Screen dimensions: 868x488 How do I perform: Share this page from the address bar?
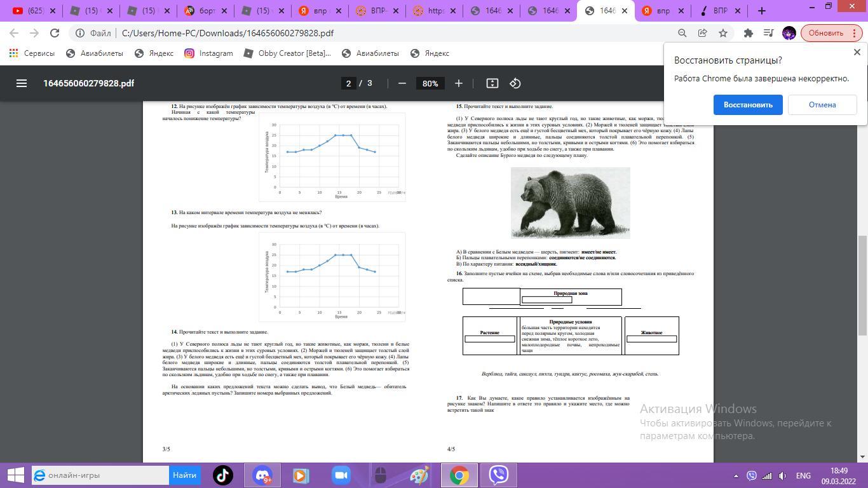[702, 33]
